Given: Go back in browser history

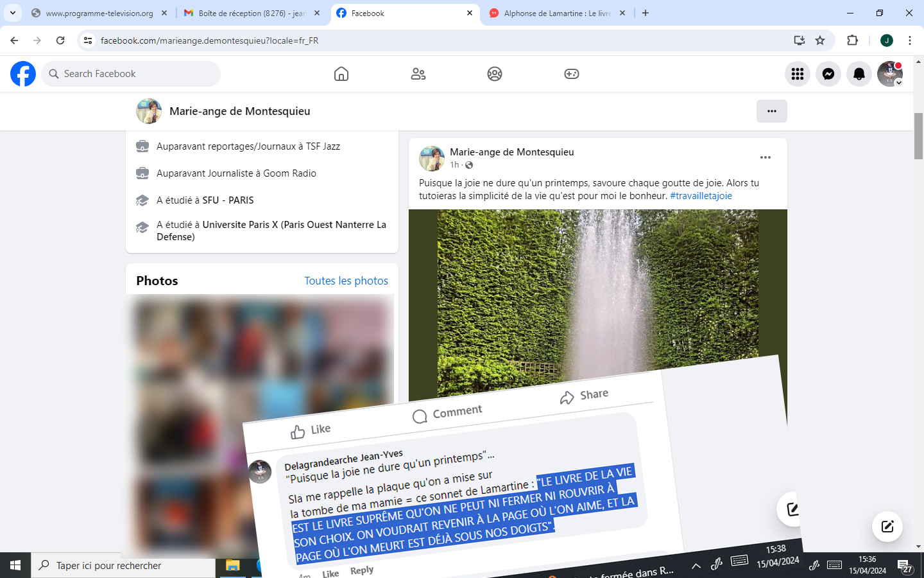Looking at the screenshot, I should (14, 40).
